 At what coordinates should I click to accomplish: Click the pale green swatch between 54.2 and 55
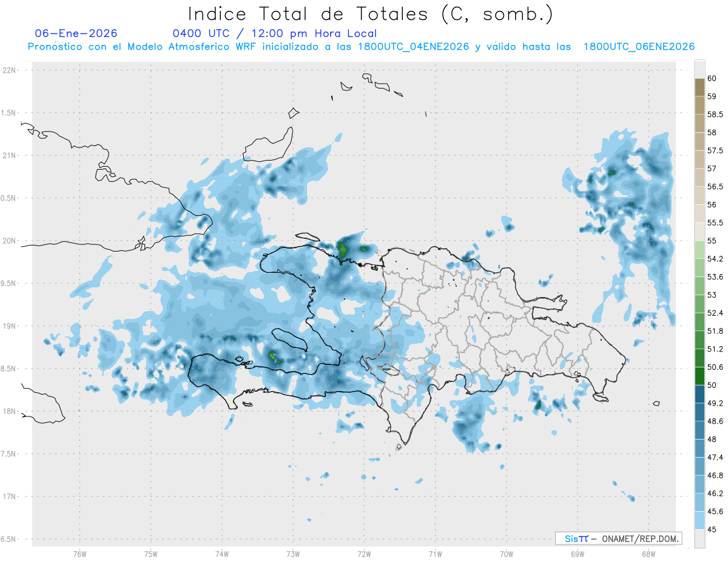699,250
